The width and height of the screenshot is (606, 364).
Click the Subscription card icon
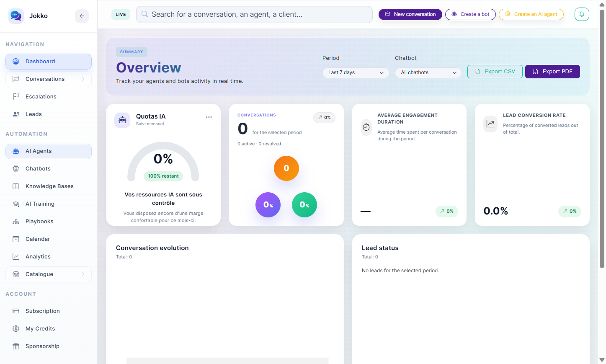pos(16,311)
